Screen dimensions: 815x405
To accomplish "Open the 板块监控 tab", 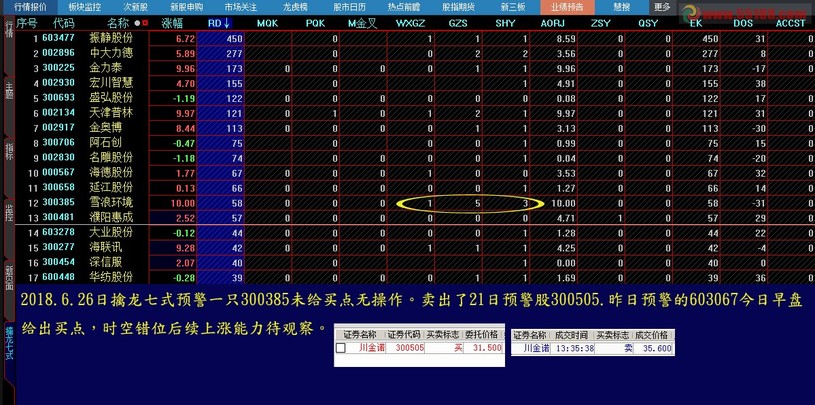I will coord(83,6).
